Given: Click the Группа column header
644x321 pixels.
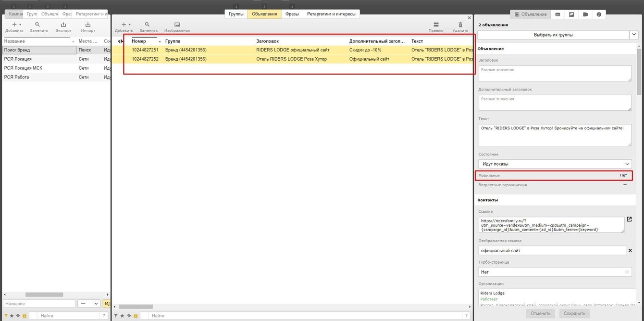Looking at the screenshot, I should point(173,41).
